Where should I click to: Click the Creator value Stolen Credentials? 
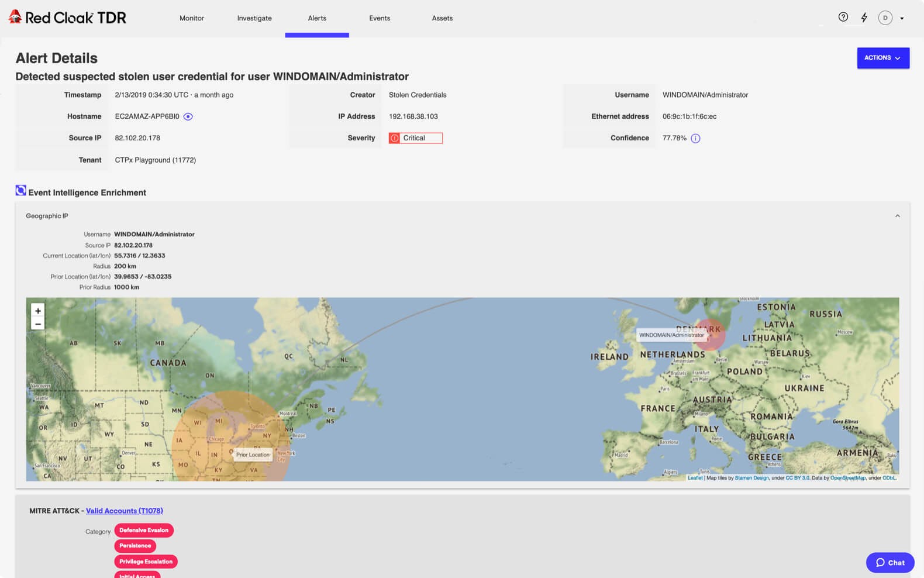point(418,95)
